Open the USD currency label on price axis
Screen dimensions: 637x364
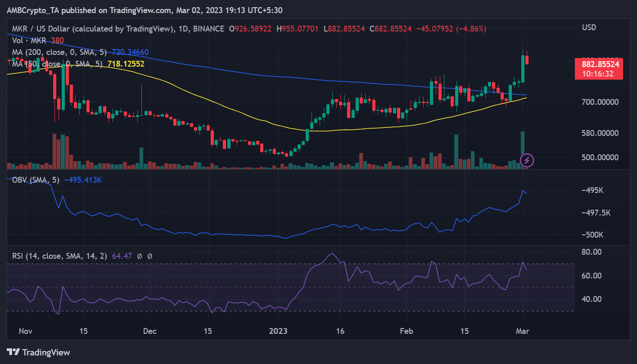(x=589, y=27)
